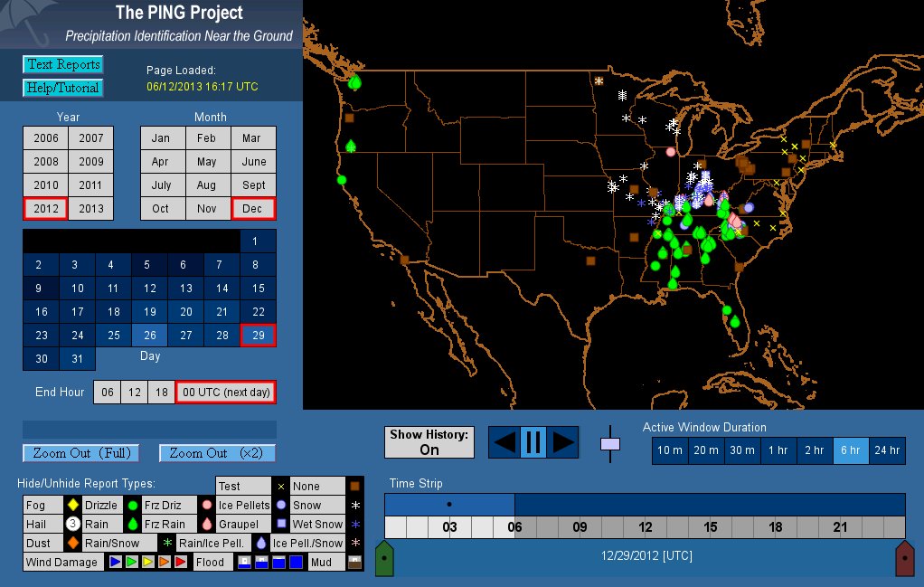Set active window duration to 24 hr
The image size is (924, 587).
pos(887,450)
